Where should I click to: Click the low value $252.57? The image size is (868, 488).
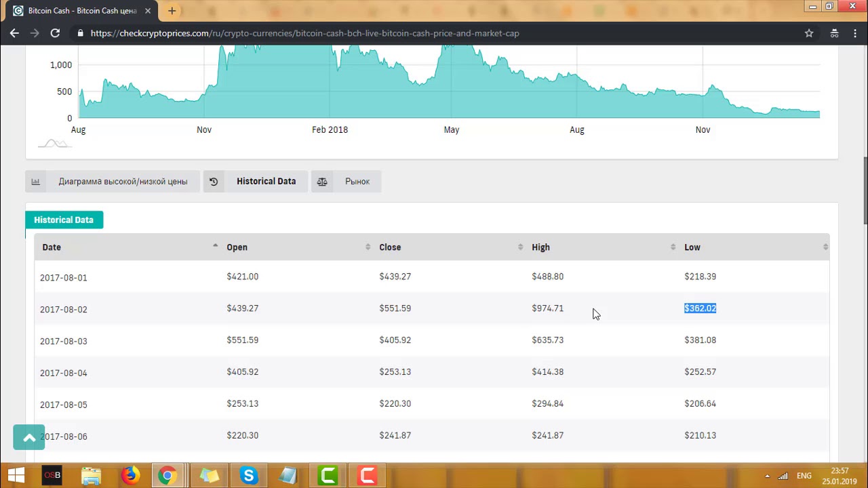tap(700, 372)
